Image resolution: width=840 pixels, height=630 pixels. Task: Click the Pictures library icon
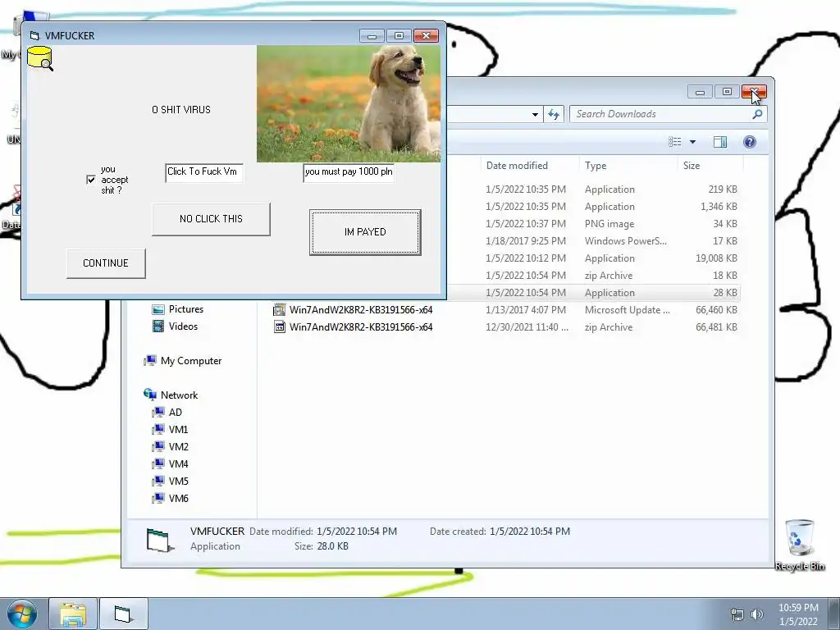158,309
